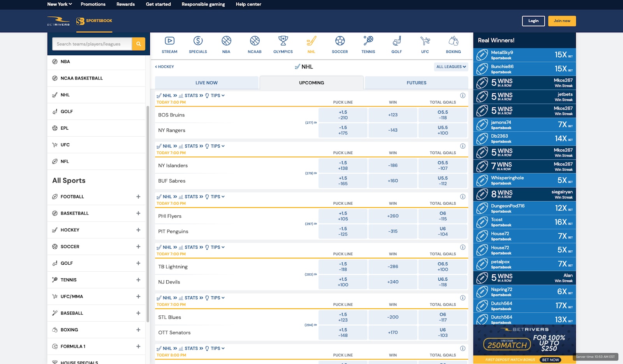Select PIT Penguins -315 win odds
Viewport: 623px width, 364px height.
[x=392, y=231]
